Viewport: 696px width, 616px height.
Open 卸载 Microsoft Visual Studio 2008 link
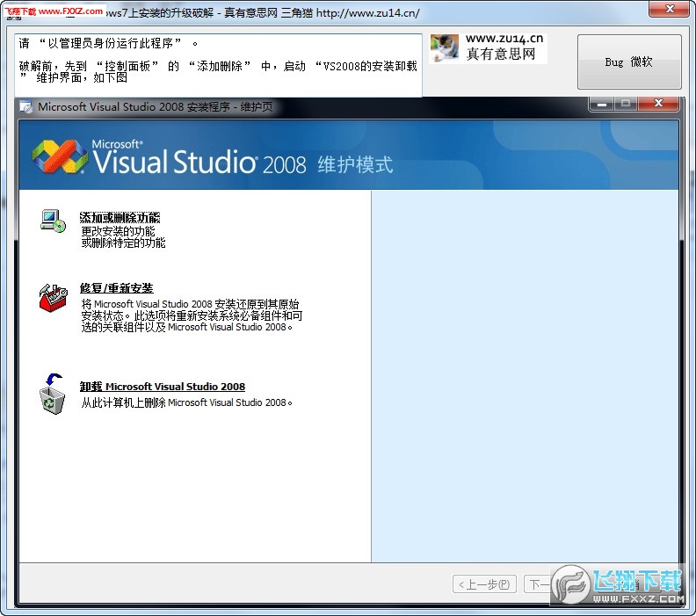[x=162, y=387]
